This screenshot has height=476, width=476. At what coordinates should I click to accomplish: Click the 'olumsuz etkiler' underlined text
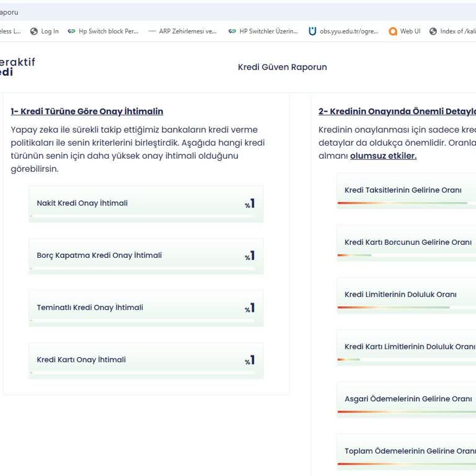coord(383,156)
